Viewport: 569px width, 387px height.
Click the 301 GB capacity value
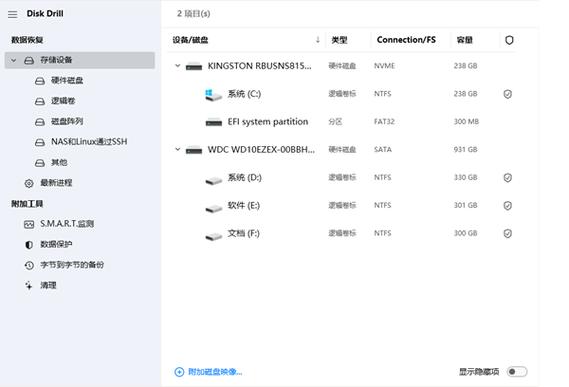[x=466, y=205]
